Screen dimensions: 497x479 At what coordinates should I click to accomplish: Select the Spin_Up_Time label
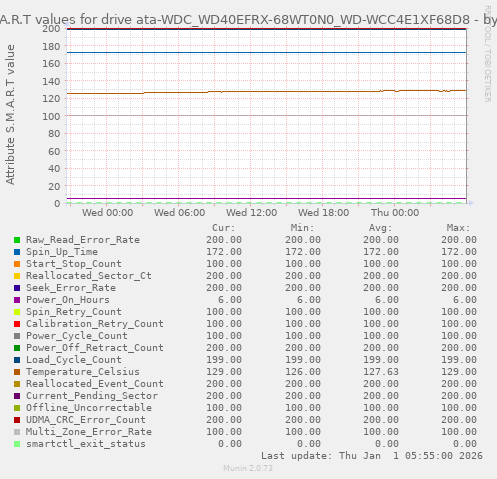click(x=62, y=252)
